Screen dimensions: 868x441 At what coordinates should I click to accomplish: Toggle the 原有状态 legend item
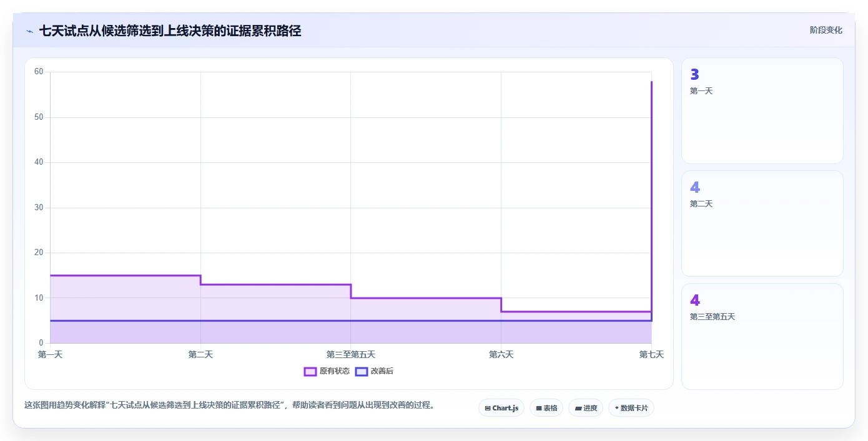click(x=327, y=371)
